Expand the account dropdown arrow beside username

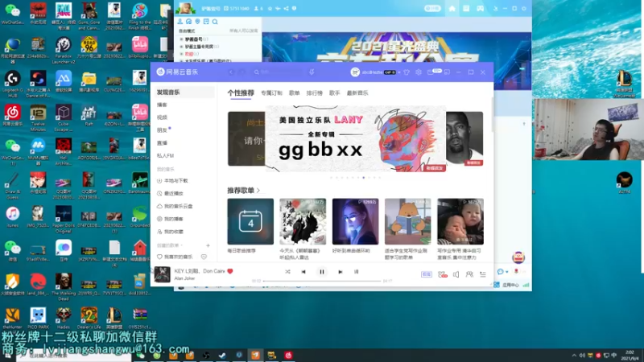(399, 72)
